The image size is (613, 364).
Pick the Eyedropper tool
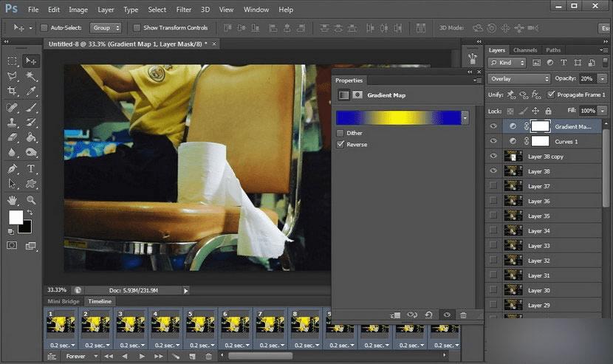[31, 91]
